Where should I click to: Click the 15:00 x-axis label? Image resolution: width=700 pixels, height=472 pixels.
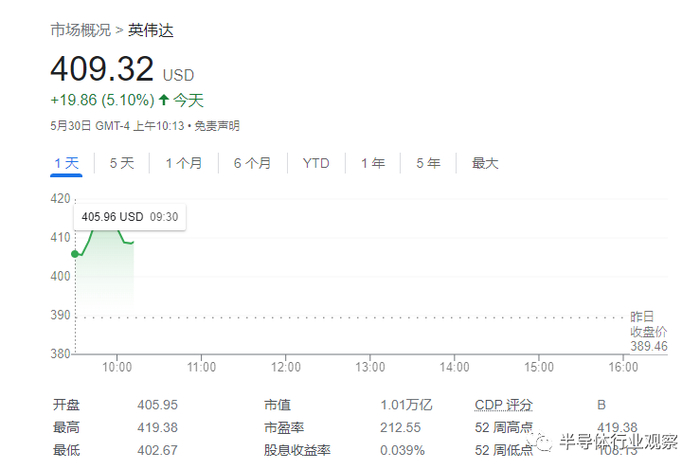coord(539,367)
